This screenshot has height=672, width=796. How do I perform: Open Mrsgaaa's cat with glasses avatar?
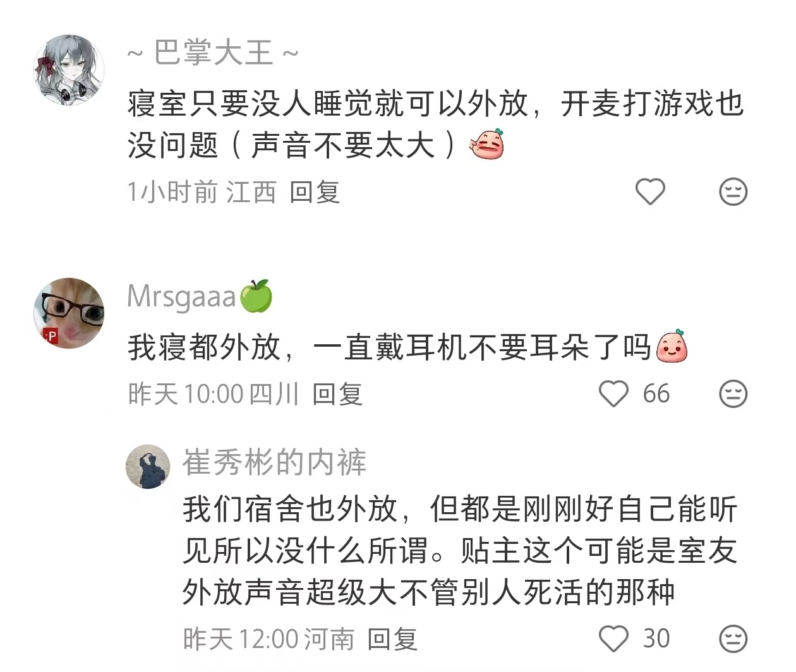tap(69, 313)
